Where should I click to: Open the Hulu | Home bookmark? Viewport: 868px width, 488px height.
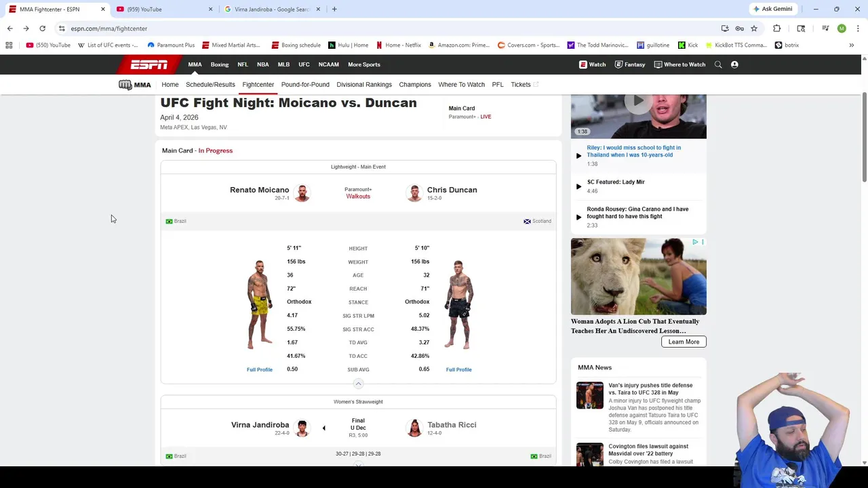pos(348,45)
